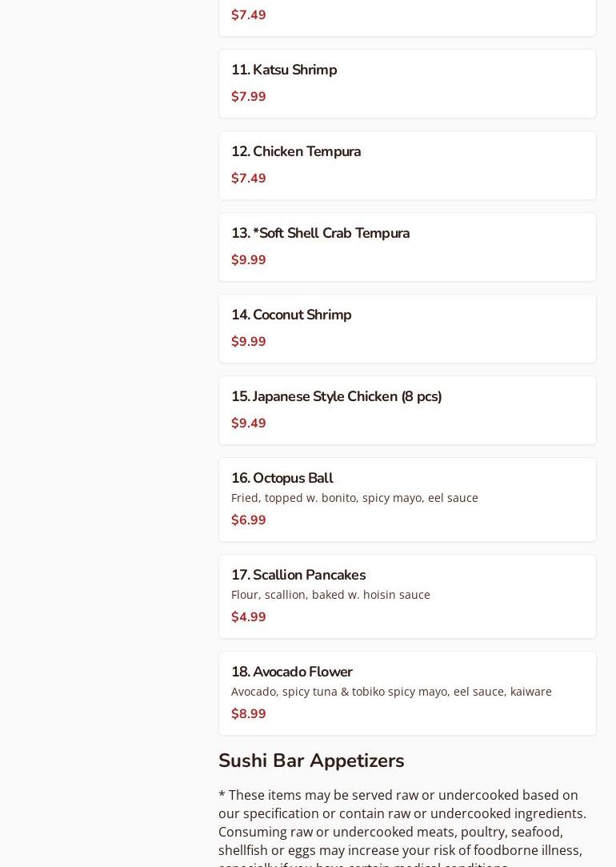Click the $7.99 price under Katsu Shrimp
This screenshot has height=867, width=616.
click(x=248, y=97)
